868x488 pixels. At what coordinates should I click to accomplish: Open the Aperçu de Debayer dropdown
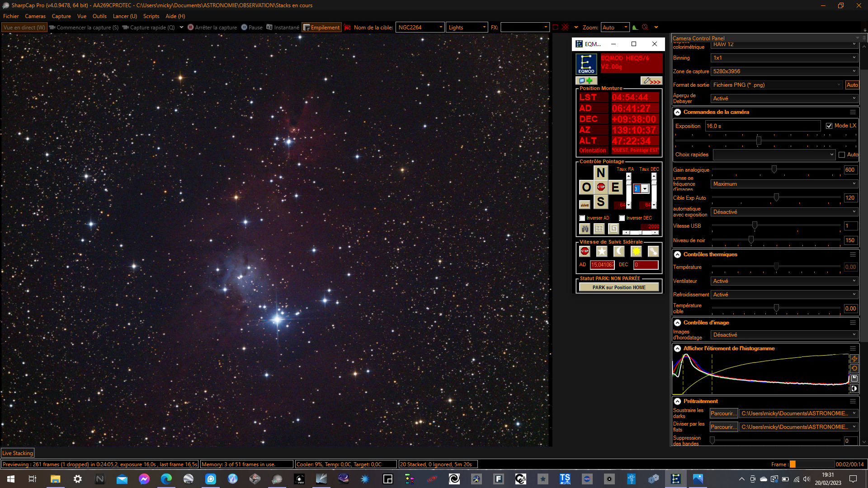click(x=784, y=99)
